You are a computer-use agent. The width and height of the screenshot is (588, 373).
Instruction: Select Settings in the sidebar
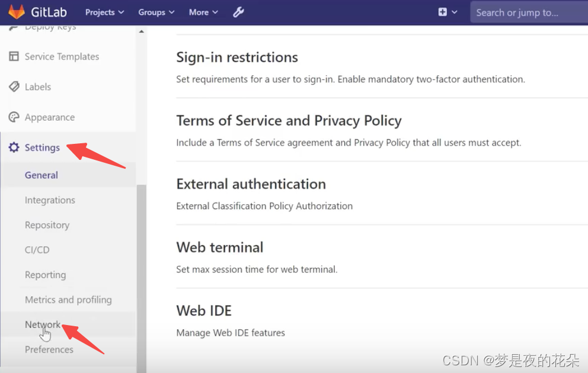click(x=42, y=147)
